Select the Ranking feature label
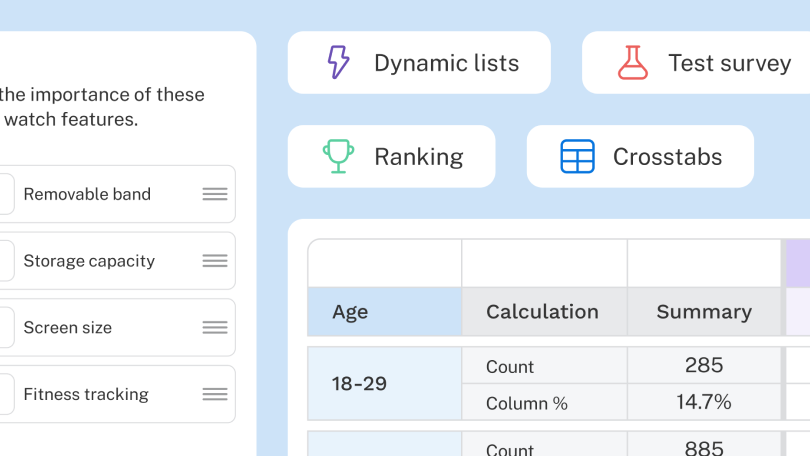This screenshot has height=456, width=810. pos(418,157)
